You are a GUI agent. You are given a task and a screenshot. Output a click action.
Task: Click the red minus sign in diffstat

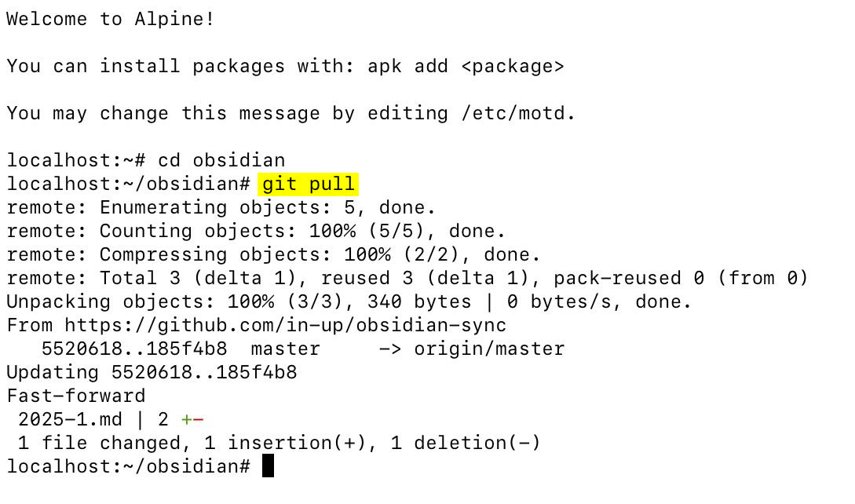(198, 419)
